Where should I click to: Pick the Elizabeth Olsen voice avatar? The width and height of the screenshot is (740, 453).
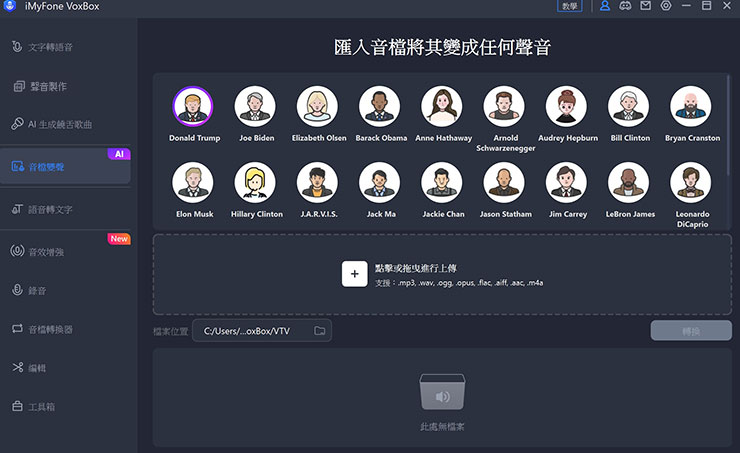pyautogui.click(x=317, y=106)
